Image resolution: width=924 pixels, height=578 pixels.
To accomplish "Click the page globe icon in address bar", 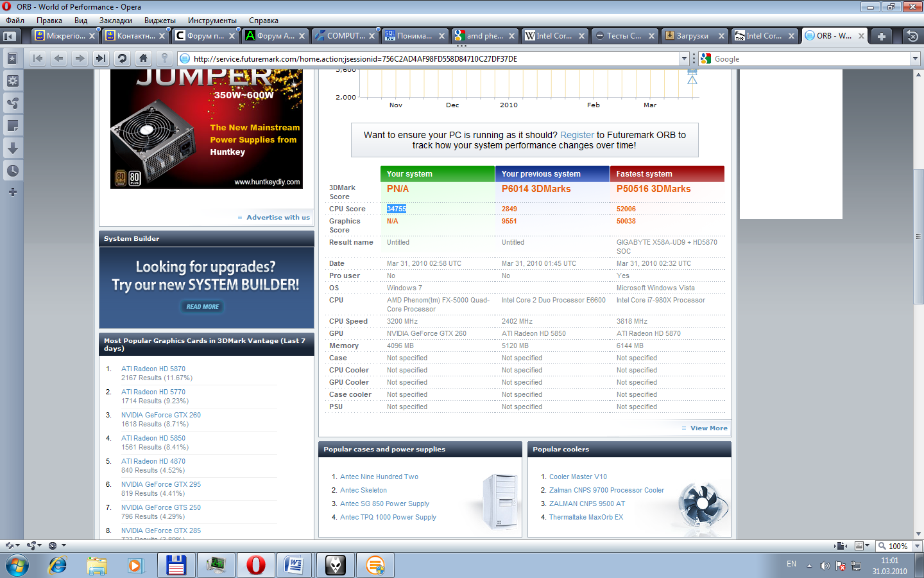I will tap(185, 59).
